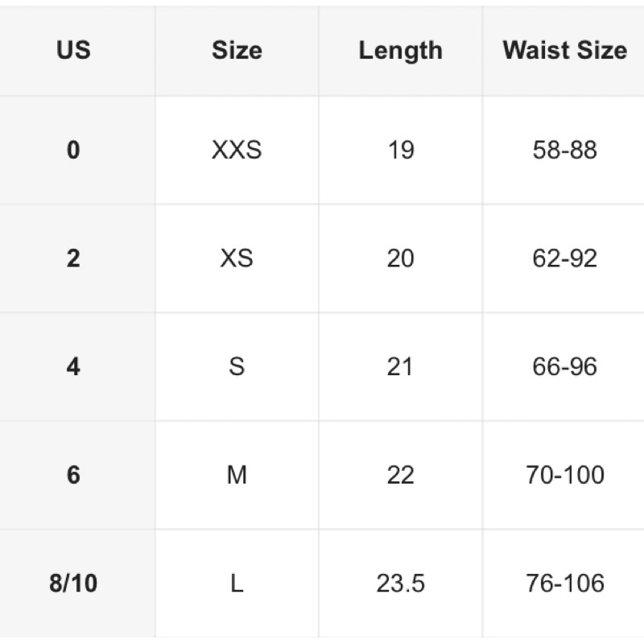Select US size 2 row label
The height and width of the screenshot is (644, 644).
tap(73, 258)
